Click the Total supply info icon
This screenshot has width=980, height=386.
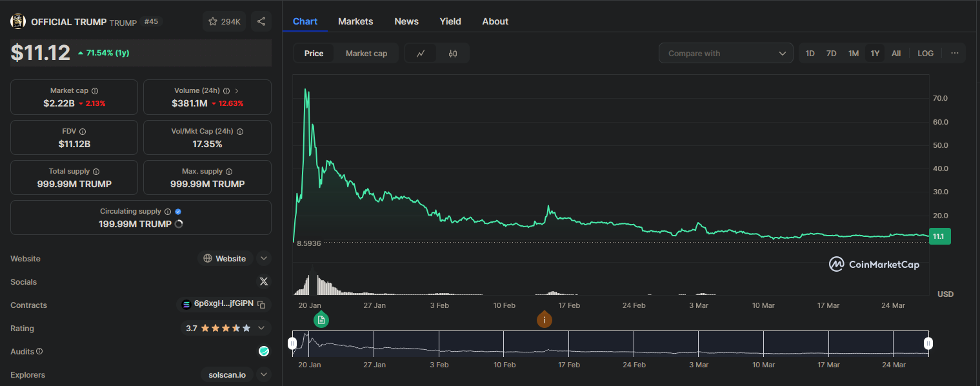point(96,172)
